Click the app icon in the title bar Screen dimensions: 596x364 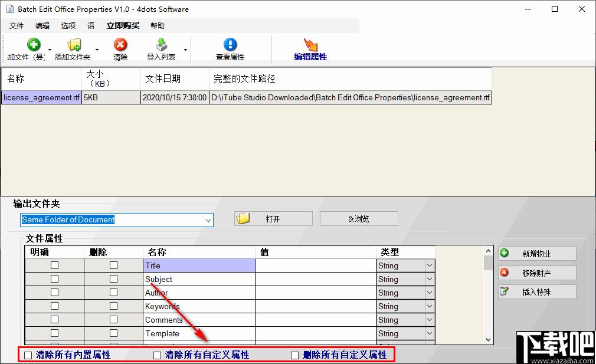point(10,9)
